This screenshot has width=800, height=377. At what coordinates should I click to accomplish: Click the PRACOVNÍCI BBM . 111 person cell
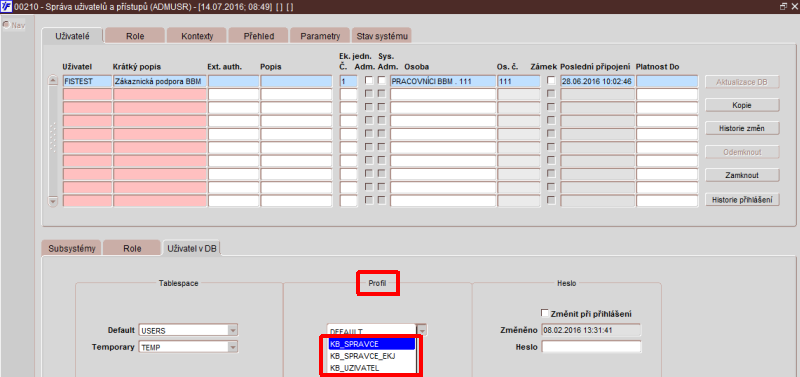pyautogui.click(x=443, y=81)
